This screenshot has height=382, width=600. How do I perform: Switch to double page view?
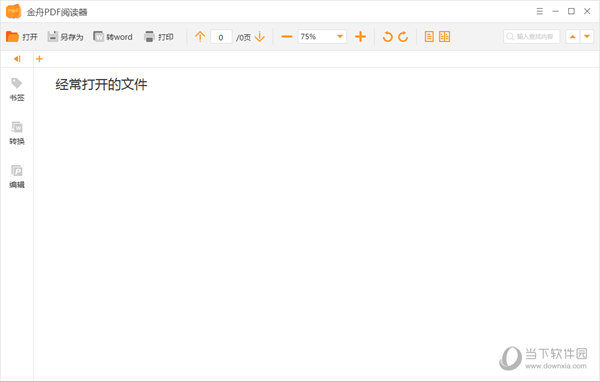pos(444,37)
